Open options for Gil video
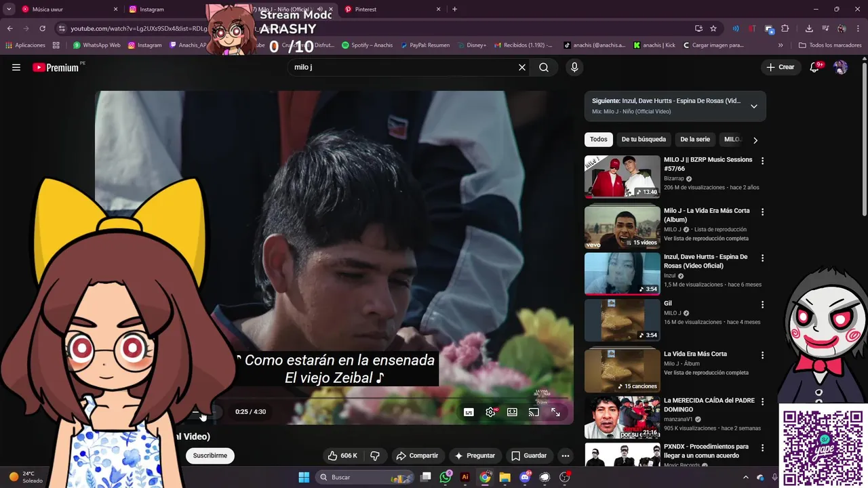This screenshot has width=868, height=488. tap(762, 305)
